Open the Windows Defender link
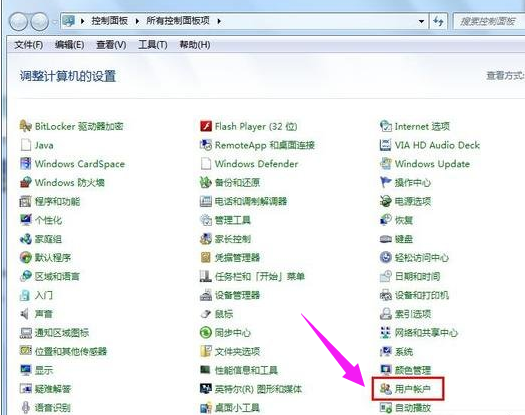 tap(256, 164)
